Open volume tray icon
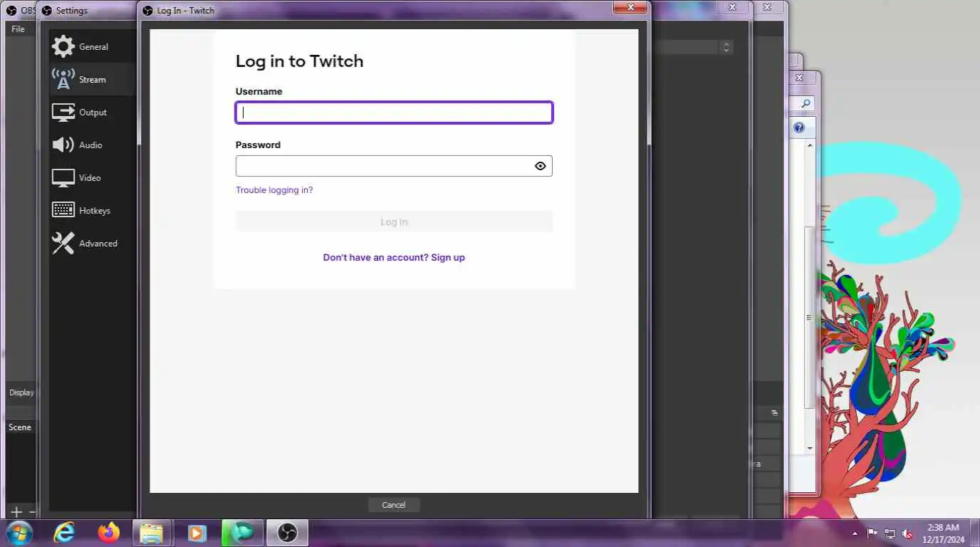Image resolution: width=980 pixels, height=547 pixels. pyautogui.click(x=907, y=533)
